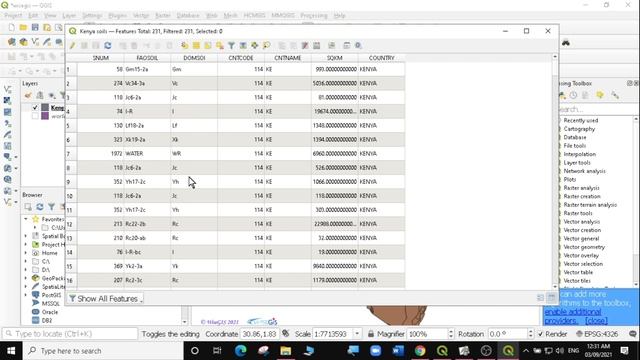This screenshot has height=360, width=640.
Task: Open Microsoft Word from taskbar
Action: pos(398,351)
